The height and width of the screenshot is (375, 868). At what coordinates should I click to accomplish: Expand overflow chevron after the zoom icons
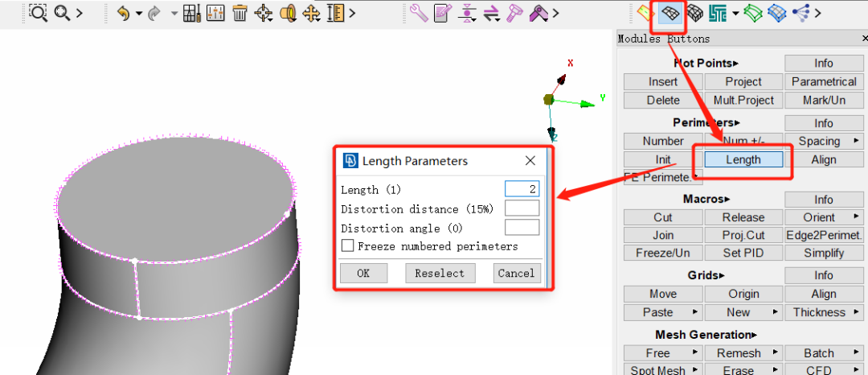[x=79, y=13]
